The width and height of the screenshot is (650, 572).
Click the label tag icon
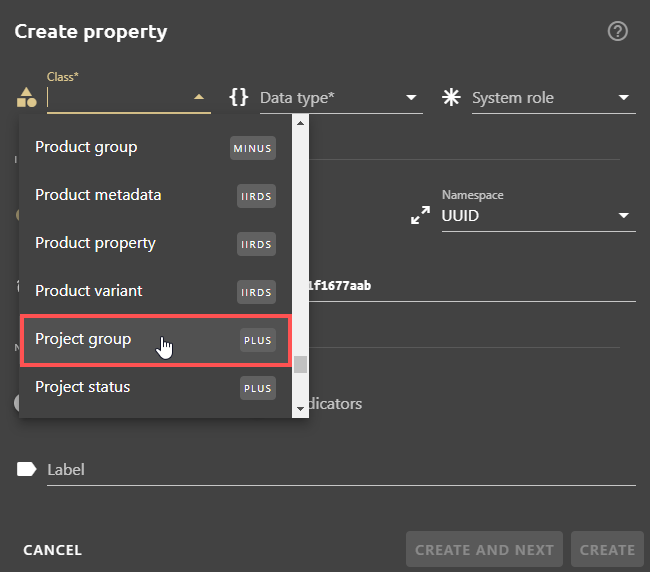coord(27,469)
